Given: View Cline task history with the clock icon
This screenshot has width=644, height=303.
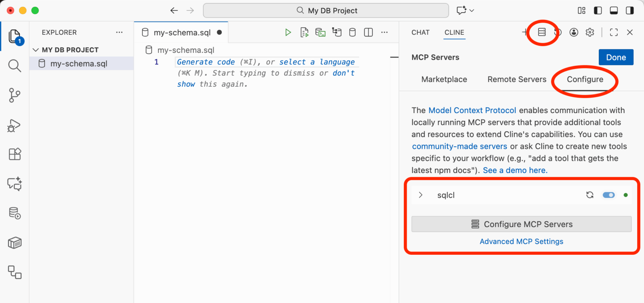Looking at the screenshot, I should [558, 32].
